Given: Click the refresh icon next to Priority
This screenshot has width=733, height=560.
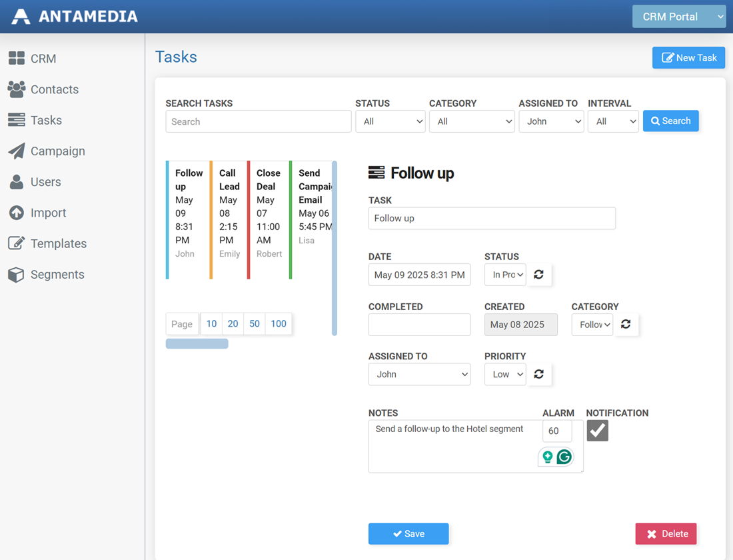Looking at the screenshot, I should 538,374.
